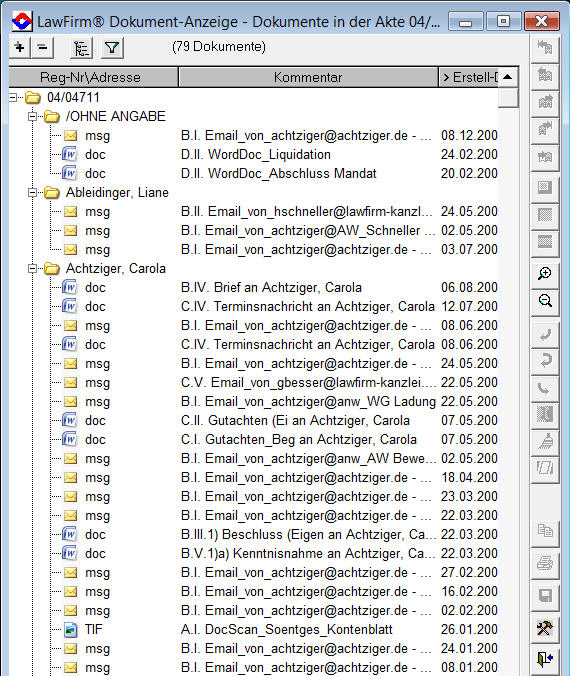Click the fit-width page view icon

tap(545, 242)
